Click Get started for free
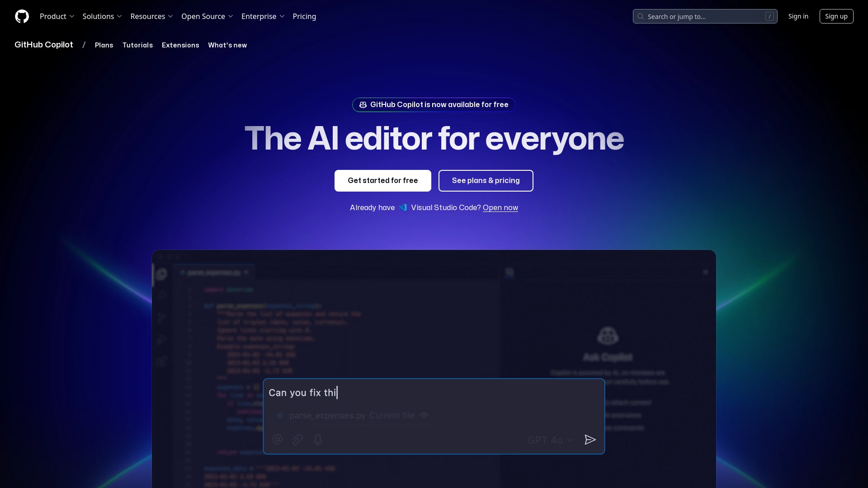 [382, 180]
